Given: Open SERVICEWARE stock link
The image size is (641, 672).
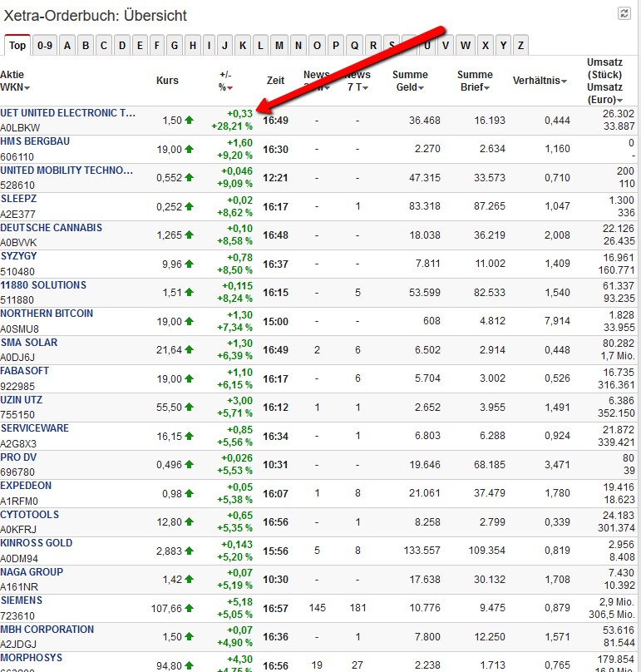Looking at the screenshot, I should tap(34, 428).
